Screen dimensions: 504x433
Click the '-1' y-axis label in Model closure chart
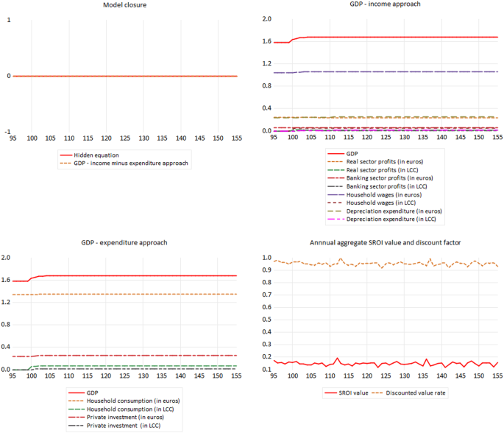click(x=7, y=132)
